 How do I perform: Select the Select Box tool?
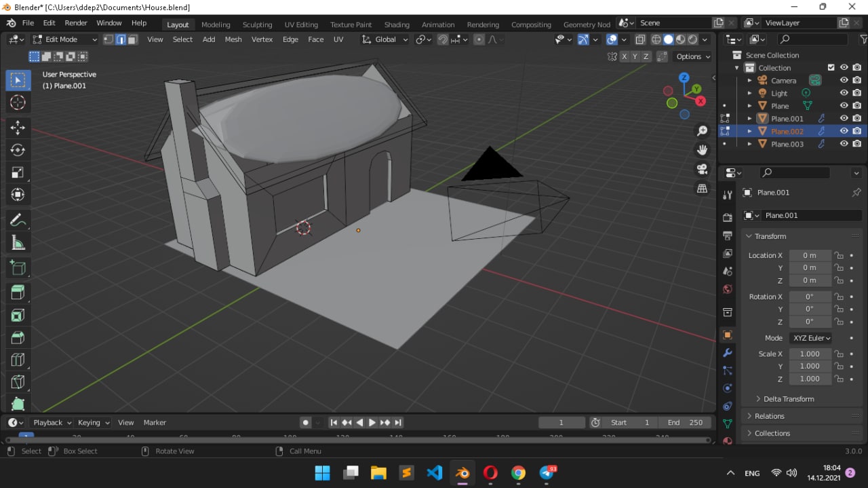point(18,80)
